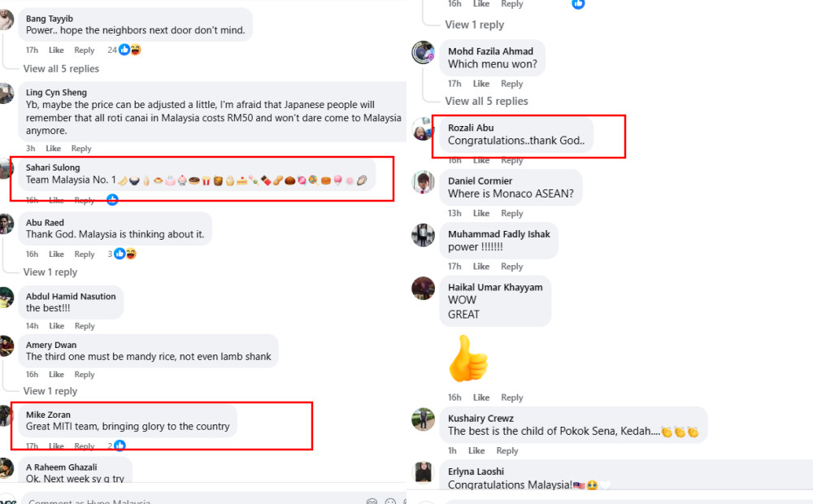Screen dimensions: 813x504
Task: Open Rozali Abu's profile picture
Action: point(423,128)
